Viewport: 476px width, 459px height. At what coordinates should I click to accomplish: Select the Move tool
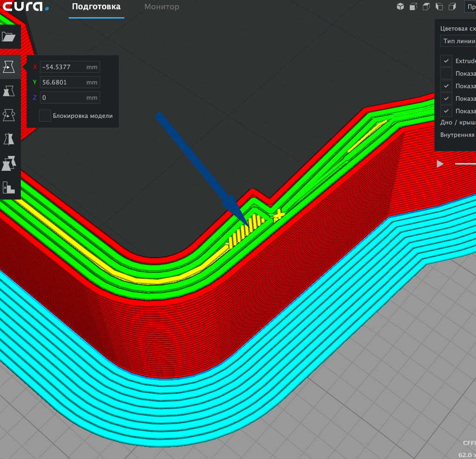click(9, 67)
